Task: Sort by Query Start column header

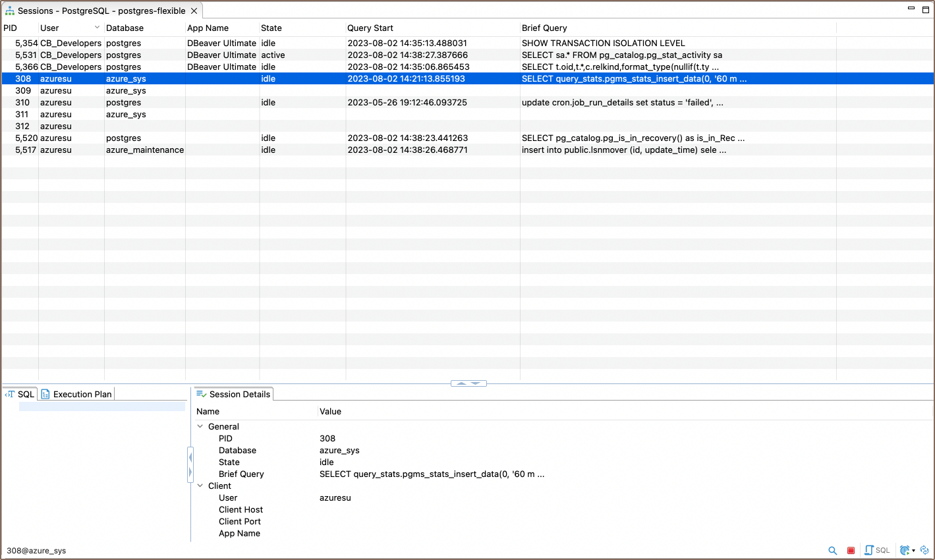Action: point(370,28)
